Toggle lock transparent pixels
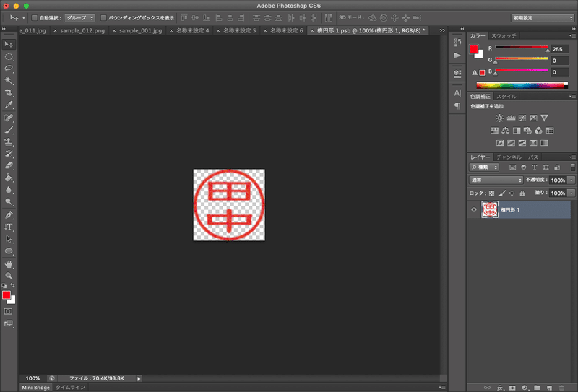The image size is (578, 392). click(492, 193)
